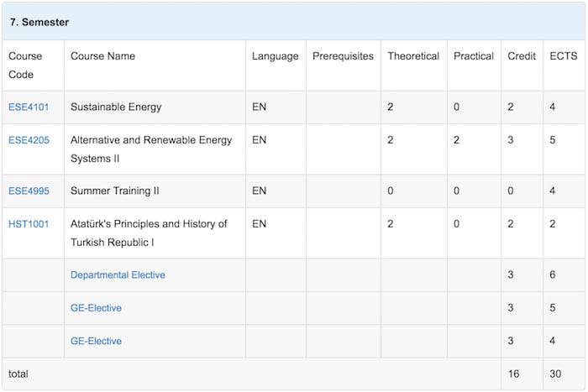Screen dimensions: 588x392
Task: Open the ESE4205 course link
Action: pos(29,140)
